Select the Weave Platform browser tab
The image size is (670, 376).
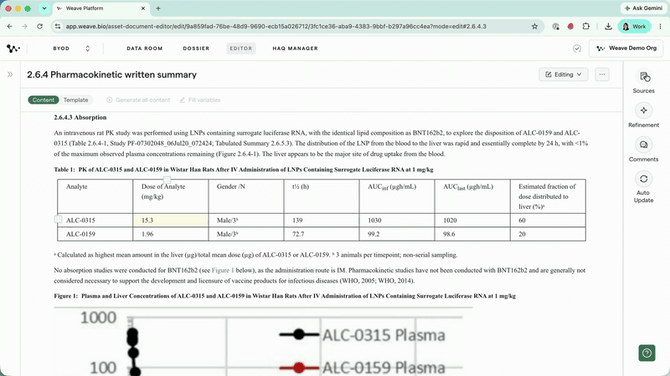point(101,8)
